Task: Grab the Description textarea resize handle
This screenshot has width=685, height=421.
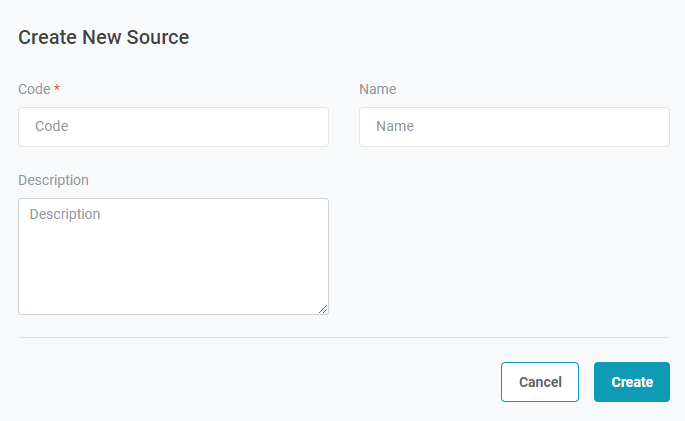Action: (323, 309)
